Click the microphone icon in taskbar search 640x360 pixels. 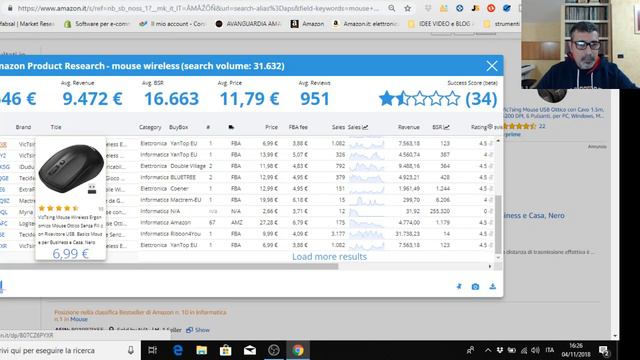131,350
